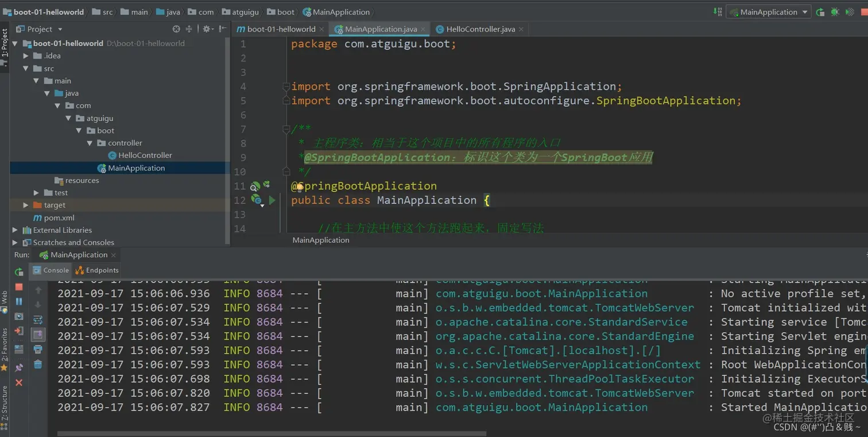Open pom.xml in project tree
This screenshot has width=868, height=437.
point(54,218)
